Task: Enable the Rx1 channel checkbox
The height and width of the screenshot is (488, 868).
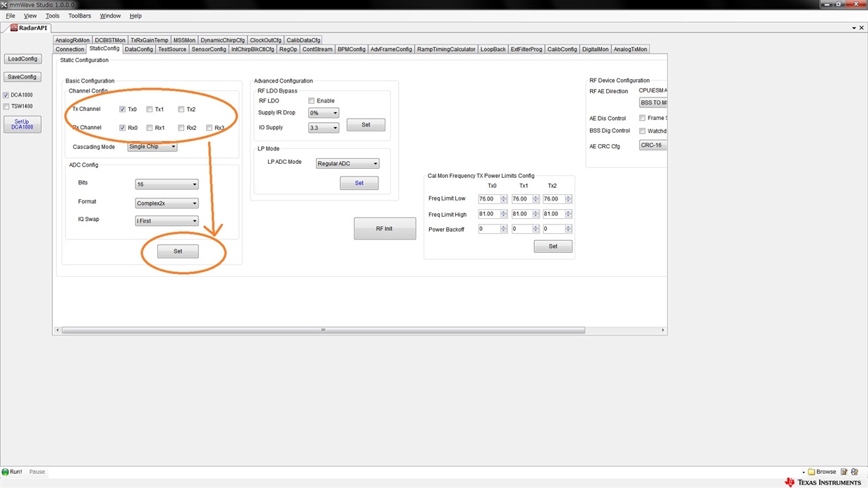Action: pos(150,128)
